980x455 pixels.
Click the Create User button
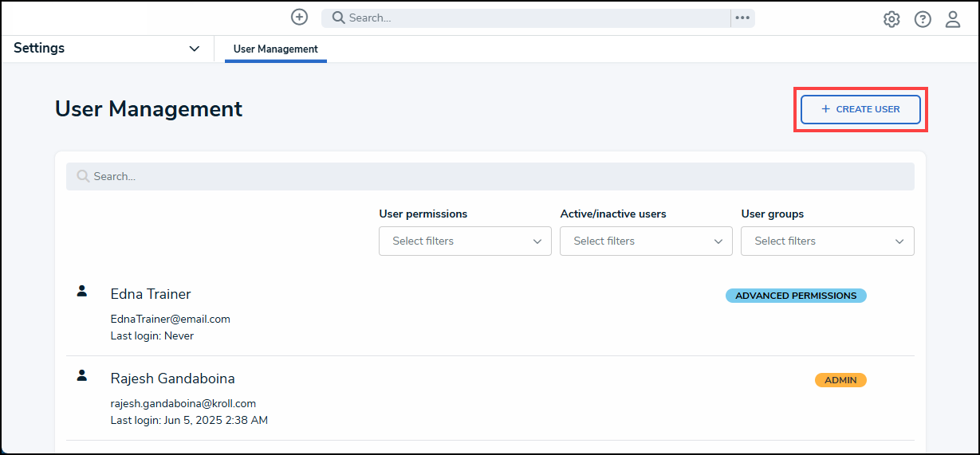[860, 109]
